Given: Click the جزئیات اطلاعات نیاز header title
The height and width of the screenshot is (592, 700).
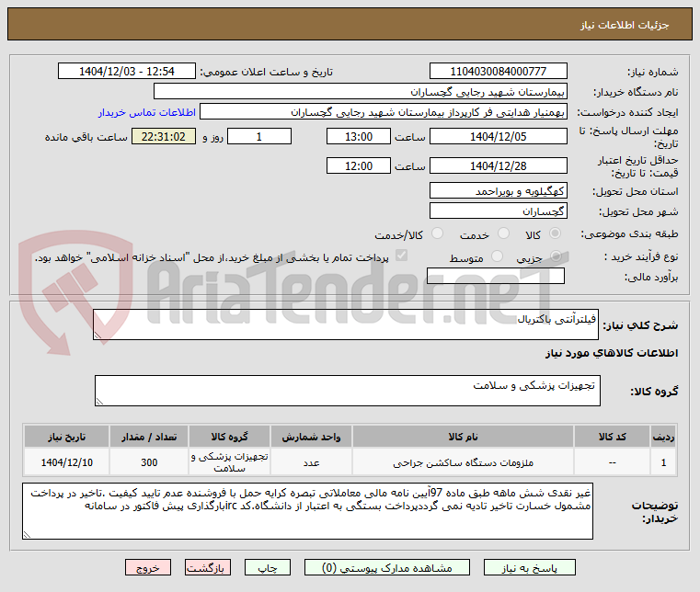Looking at the screenshot, I should [625, 25].
